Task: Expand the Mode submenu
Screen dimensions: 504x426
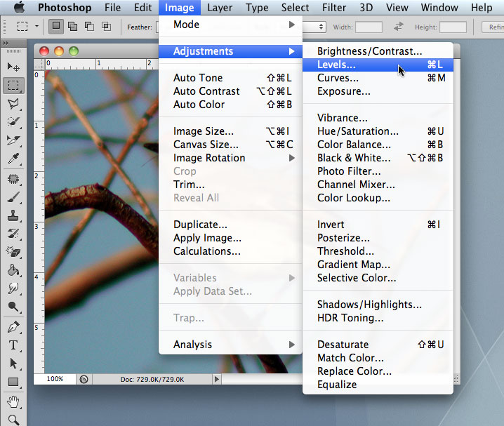Action: 230,25
